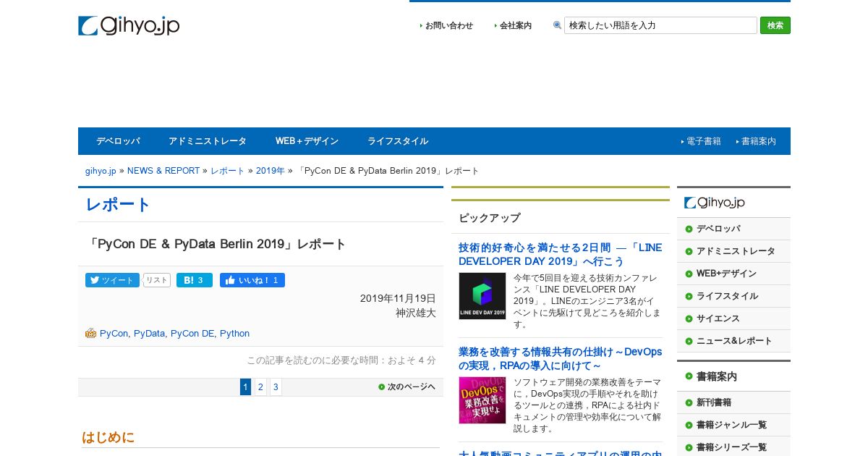Open WEB+デザイン in blue navigation bar
The width and height of the screenshot is (868, 456).
(x=307, y=141)
